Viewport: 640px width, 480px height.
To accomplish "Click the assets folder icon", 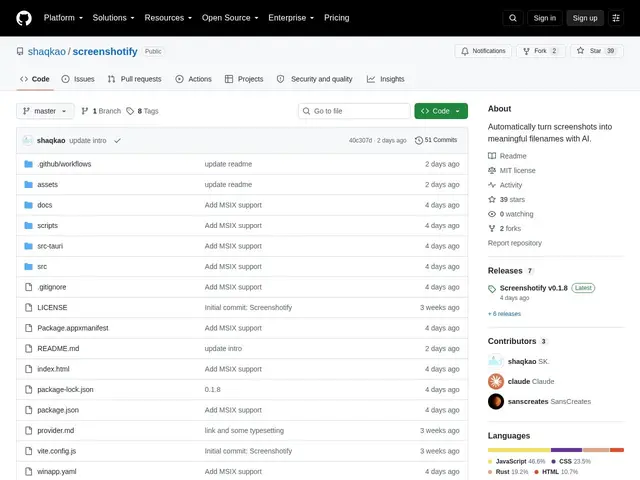I will coord(28,184).
